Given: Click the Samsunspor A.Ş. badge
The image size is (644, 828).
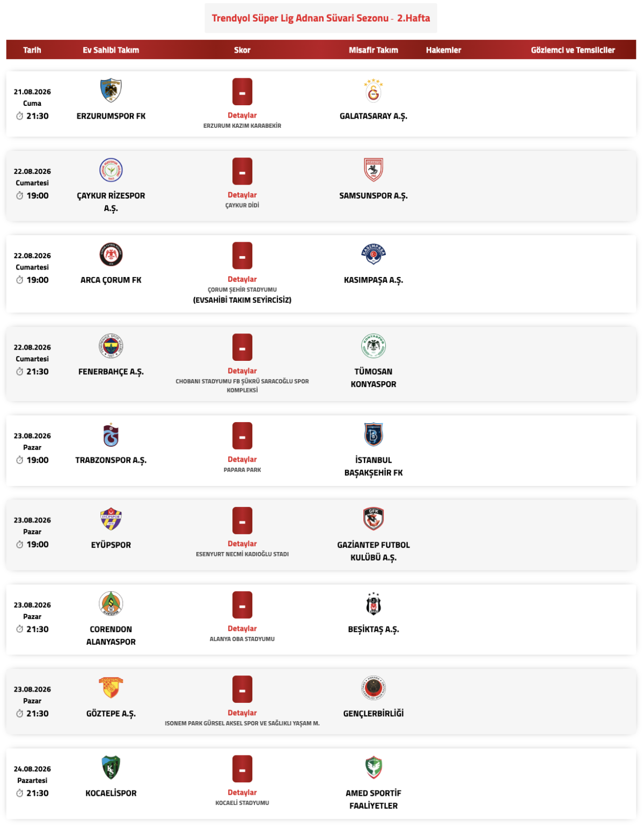Looking at the screenshot, I should [373, 170].
